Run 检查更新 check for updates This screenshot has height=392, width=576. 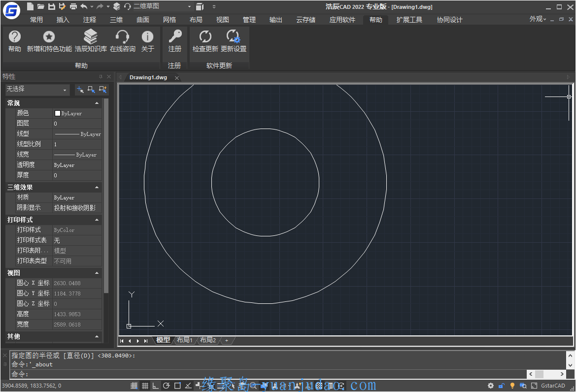205,41
